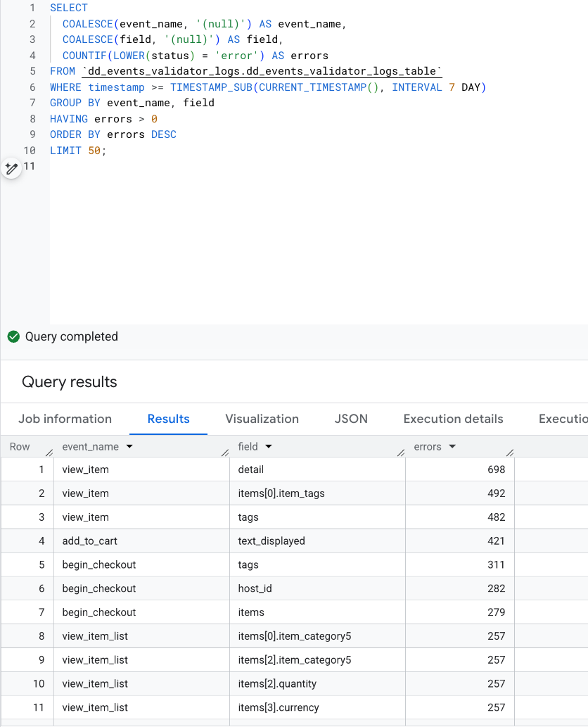Image resolution: width=588 pixels, height=727 pixels.
Task: Click the items[0].item_tags field cell
Action: pos(281,493)
